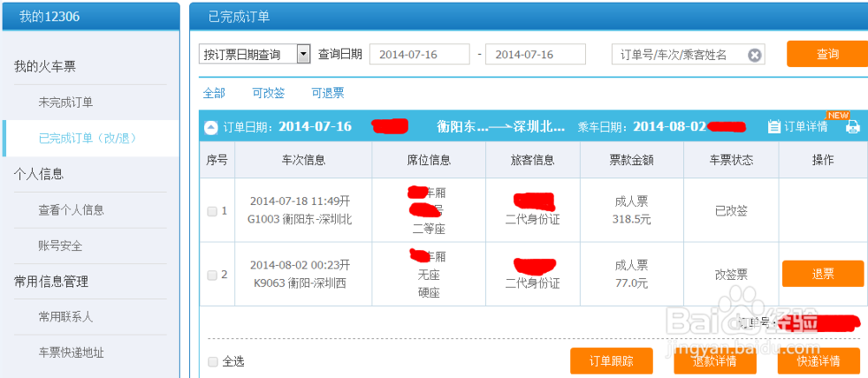The height and width of the screenshot is (378, 868).
Task: Click the 改签票 status cell
Action: [x=731, y=275]
